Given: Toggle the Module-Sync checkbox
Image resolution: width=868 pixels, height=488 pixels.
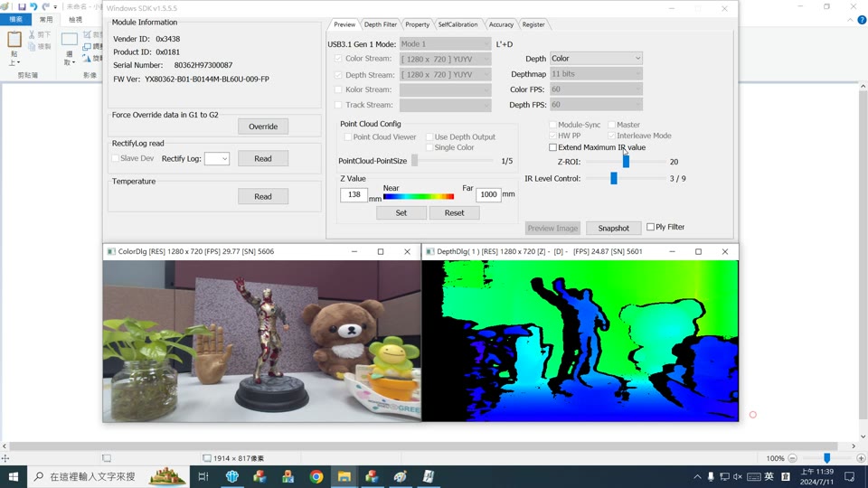Looking at the screenshot, I should [x=552, y=125].
